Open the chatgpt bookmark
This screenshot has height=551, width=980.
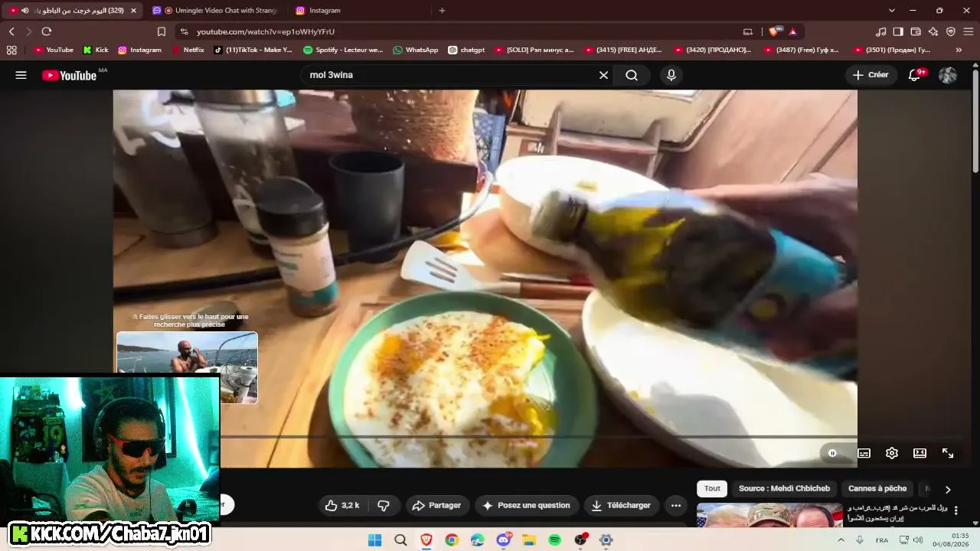[466, 50]
